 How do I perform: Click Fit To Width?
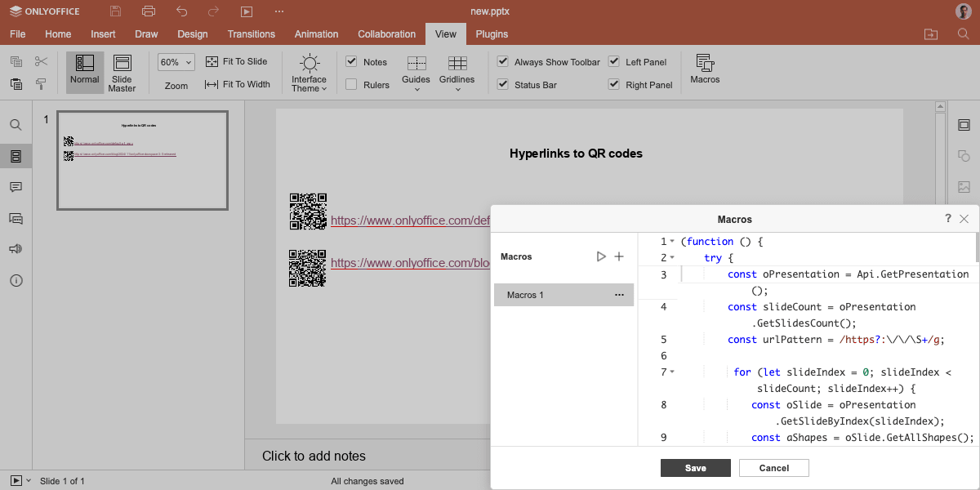pyautogui.click(x=237, y=84)
